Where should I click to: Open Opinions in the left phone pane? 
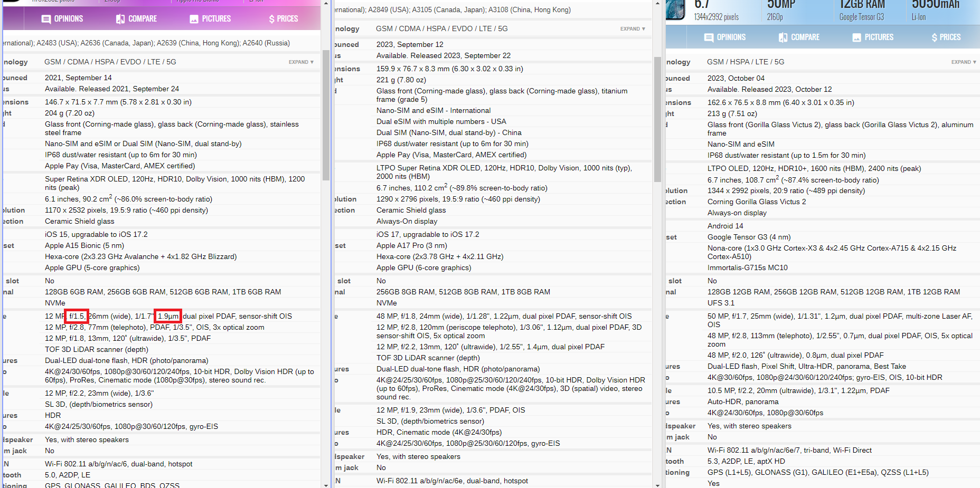point(62,19)
